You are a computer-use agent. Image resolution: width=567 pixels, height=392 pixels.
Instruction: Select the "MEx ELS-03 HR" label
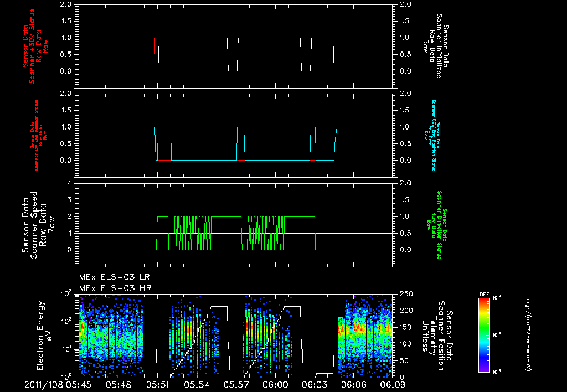tap(115, 288)
